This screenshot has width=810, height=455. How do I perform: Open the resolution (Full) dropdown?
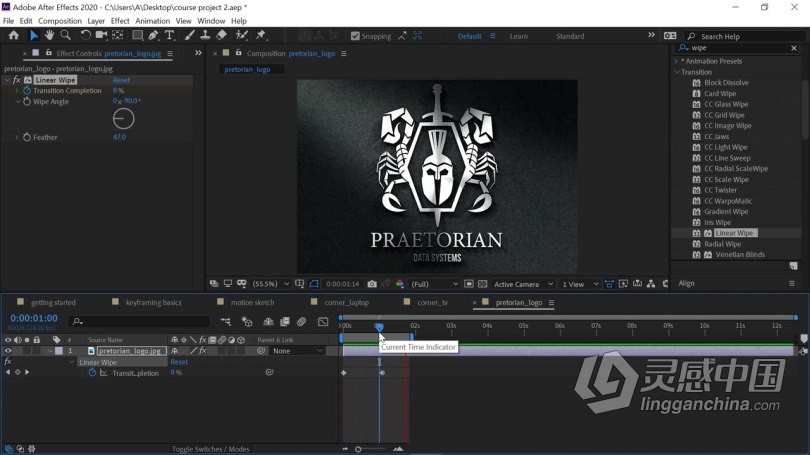[434, 284]
